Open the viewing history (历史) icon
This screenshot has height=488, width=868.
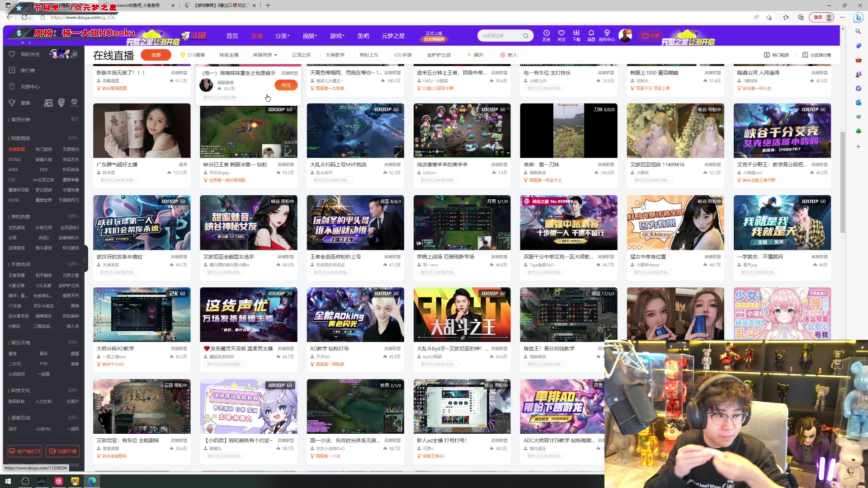coord(546,34)
